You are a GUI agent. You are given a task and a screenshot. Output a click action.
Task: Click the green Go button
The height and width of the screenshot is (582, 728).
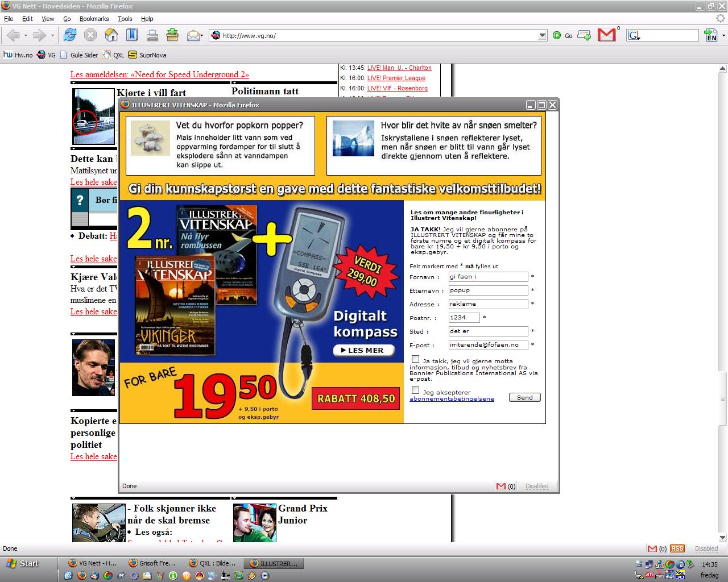pyautogui.click(x=562, y=35)
